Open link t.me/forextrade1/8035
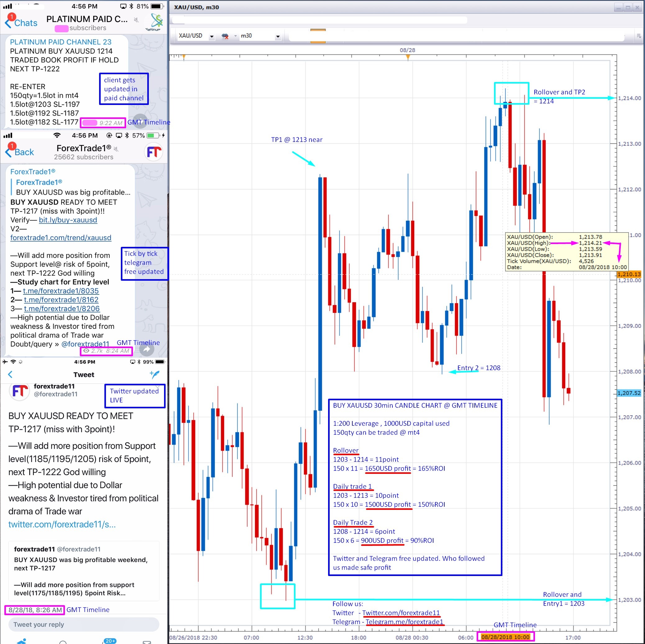This screenshot has width=645, height=644. tap(61, 291)
